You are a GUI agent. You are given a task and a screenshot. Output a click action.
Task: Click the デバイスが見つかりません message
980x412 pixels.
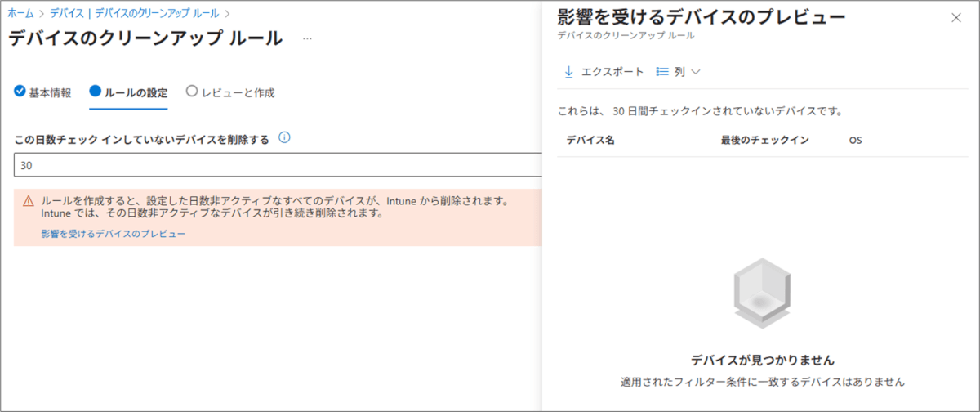coord(763,360)
